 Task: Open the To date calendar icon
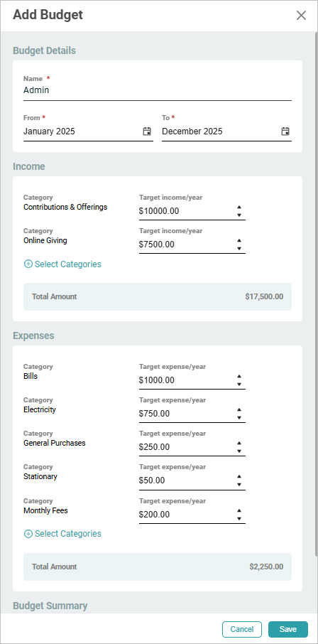(x=285, y=132)
